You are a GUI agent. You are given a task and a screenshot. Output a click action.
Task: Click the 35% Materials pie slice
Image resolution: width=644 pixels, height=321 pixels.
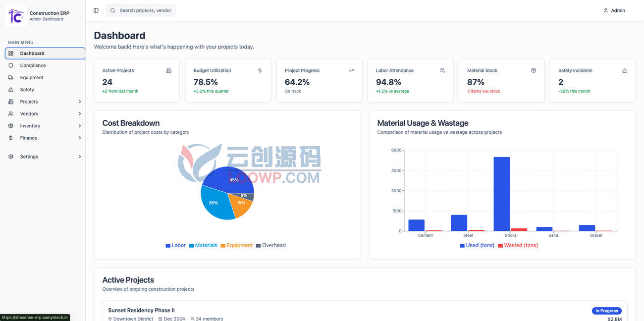pos(216,202)
